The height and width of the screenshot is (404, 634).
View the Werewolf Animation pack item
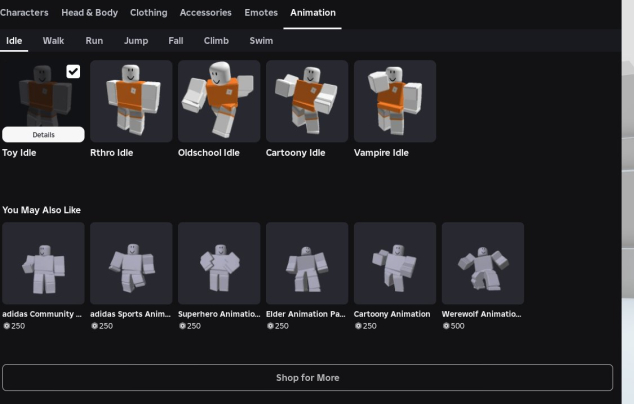tap(483, 263)
